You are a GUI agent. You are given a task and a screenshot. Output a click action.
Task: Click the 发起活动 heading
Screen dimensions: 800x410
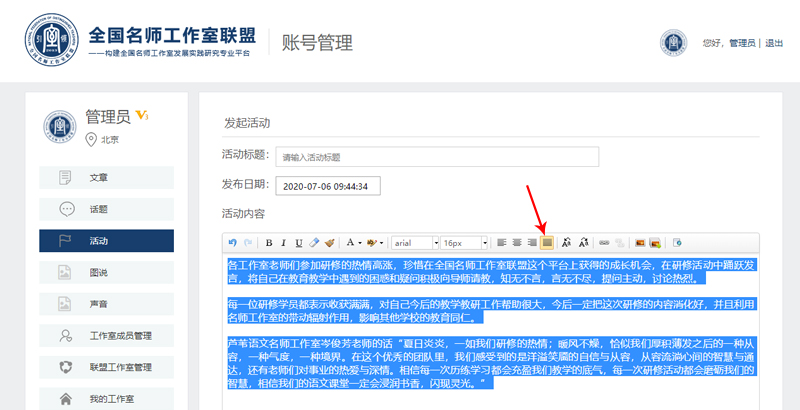coord(247,123)
